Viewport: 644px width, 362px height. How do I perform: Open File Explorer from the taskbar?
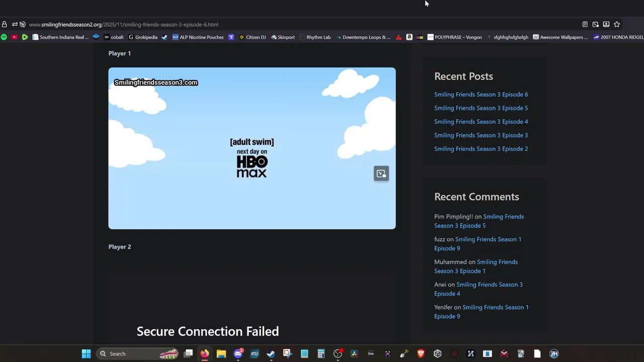tap(221, 354)
